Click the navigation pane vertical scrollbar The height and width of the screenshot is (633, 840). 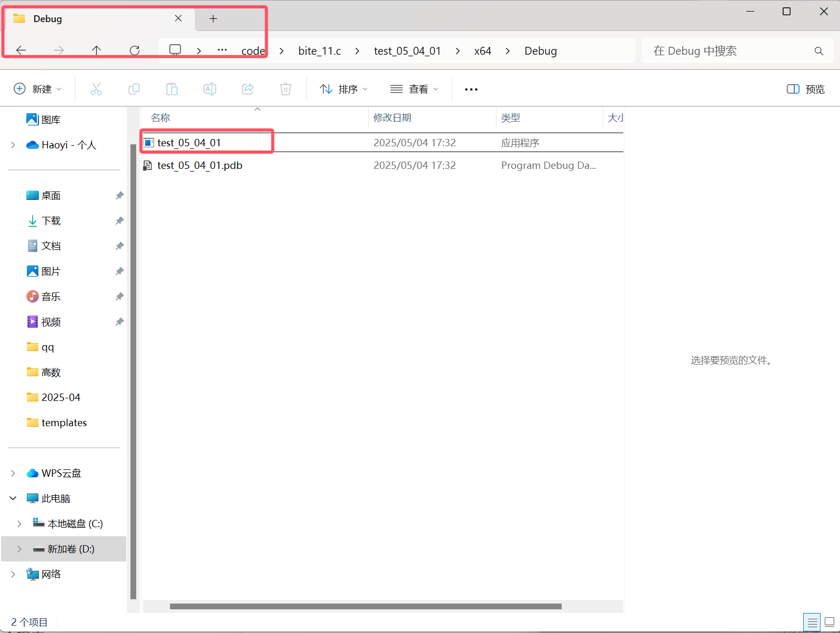[133, 371]
